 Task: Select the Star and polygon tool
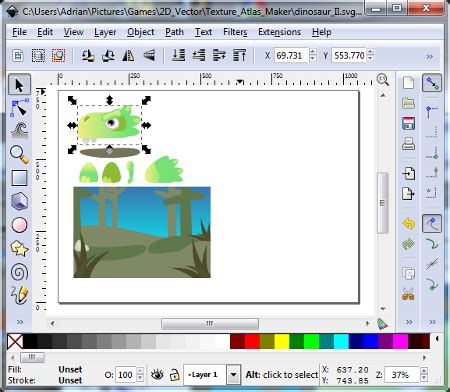[19, 248]
